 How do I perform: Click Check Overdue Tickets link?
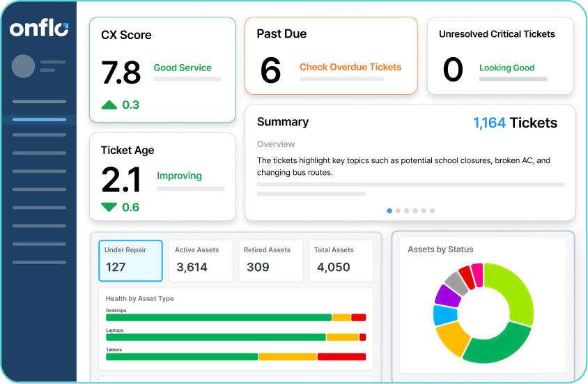pyautogui.click(x=350, y=67)
